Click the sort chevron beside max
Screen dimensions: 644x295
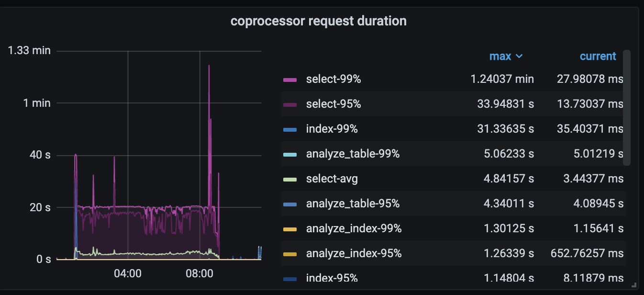pyautogui.click(x=519, y=57)
